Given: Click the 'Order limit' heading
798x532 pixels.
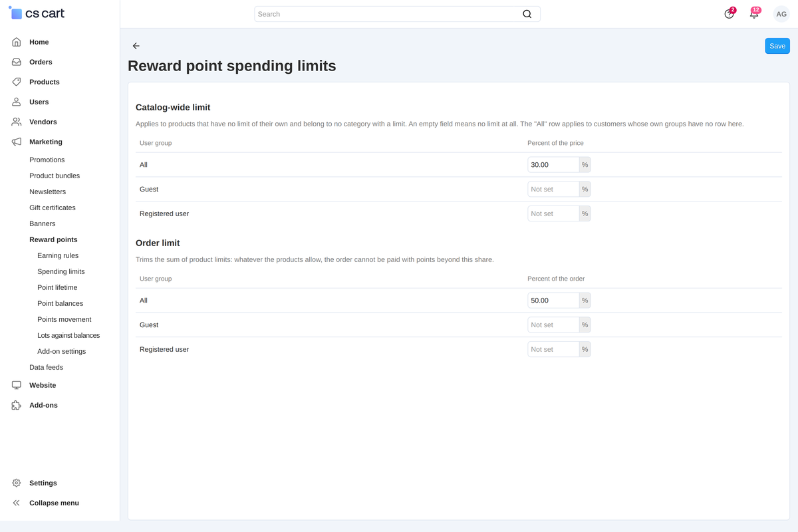Looking at the screenshot, I should (158, 243).
